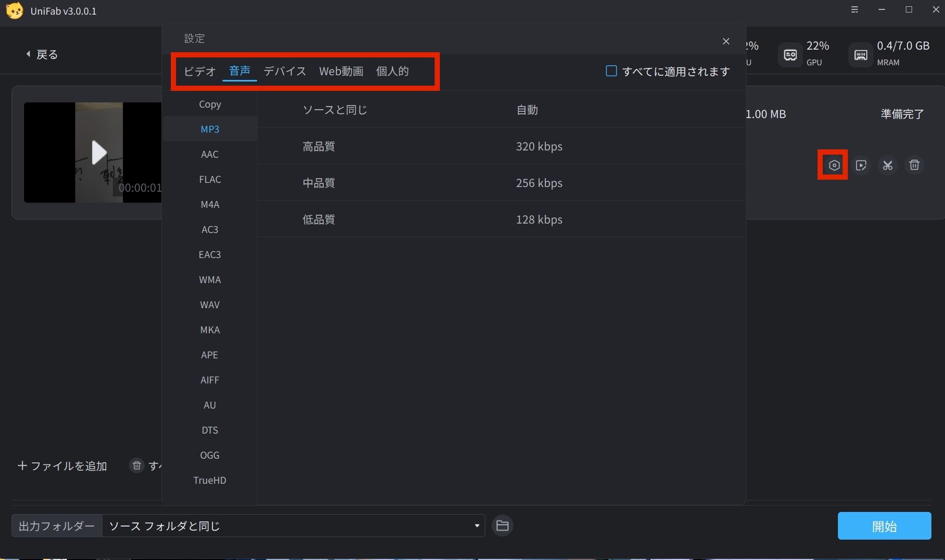Click the UniFab cat logo
Image resolution: width=945 pixels, height=560 pixels.
15,11
